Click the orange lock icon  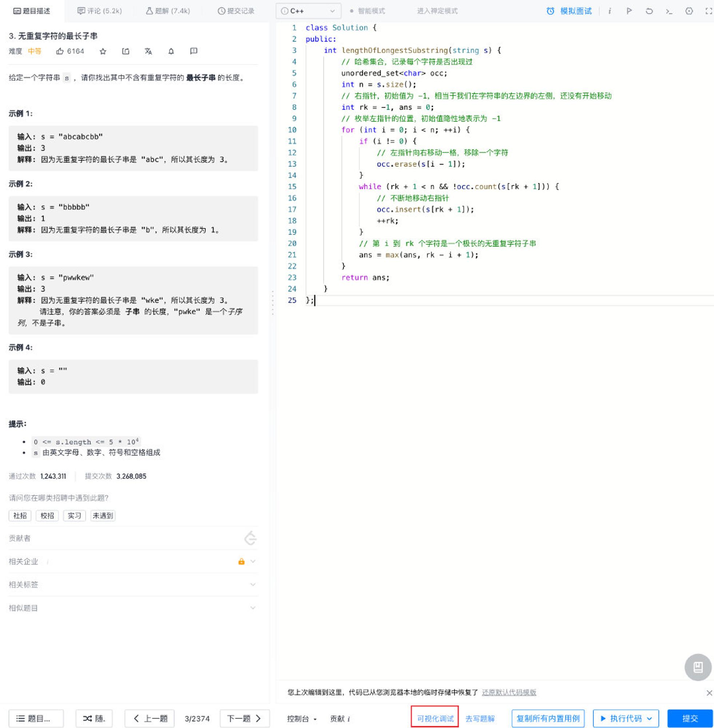[242, 562]
